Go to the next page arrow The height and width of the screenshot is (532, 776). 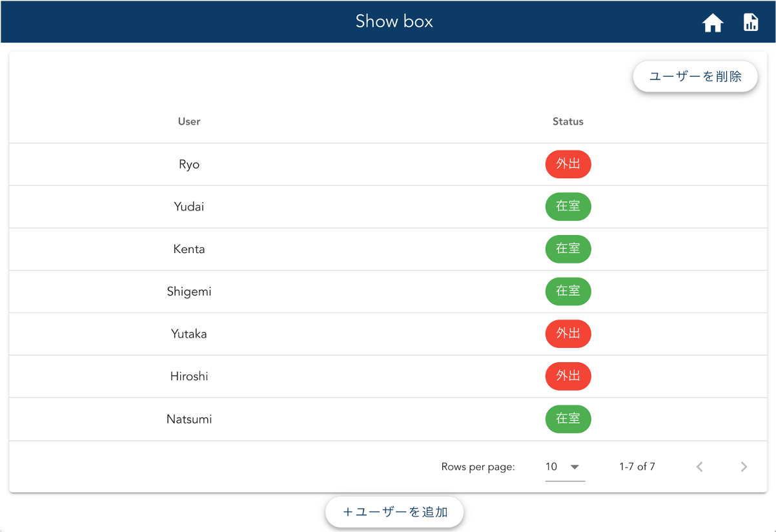coord(744,467)
